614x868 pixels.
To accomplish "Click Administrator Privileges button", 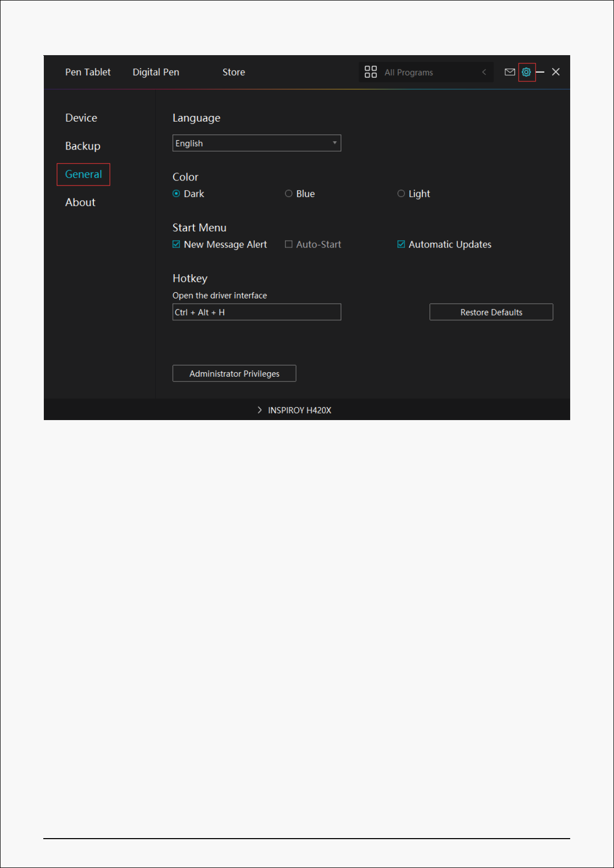I will click(234, 374).
